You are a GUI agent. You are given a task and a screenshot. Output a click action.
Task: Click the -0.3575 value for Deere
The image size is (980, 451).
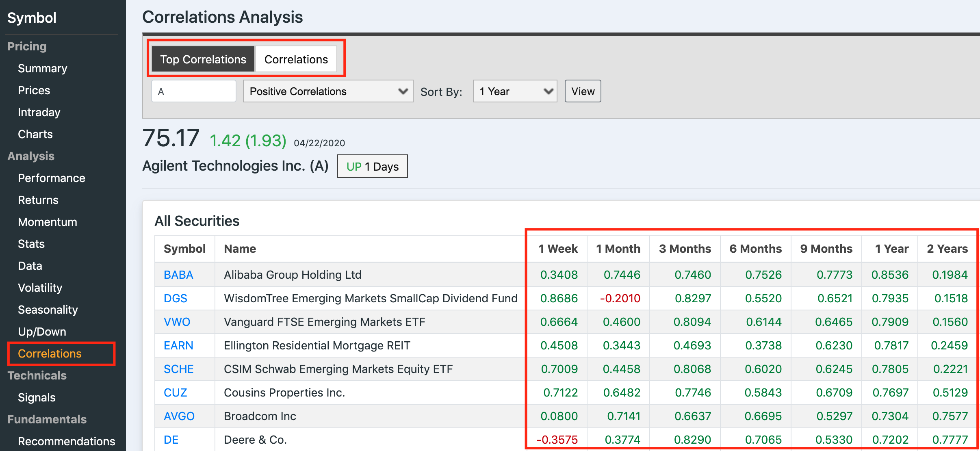(557, 440)
